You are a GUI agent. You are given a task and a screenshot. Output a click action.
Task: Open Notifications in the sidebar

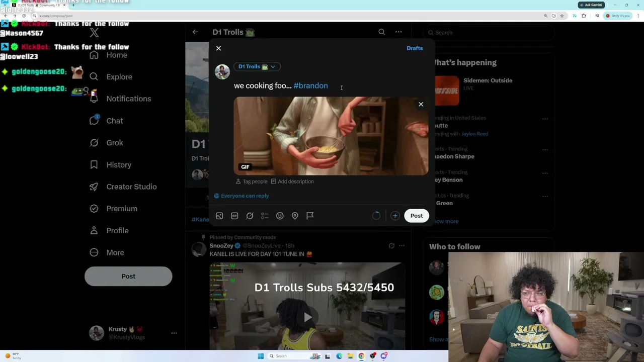(x=120, y=99)
